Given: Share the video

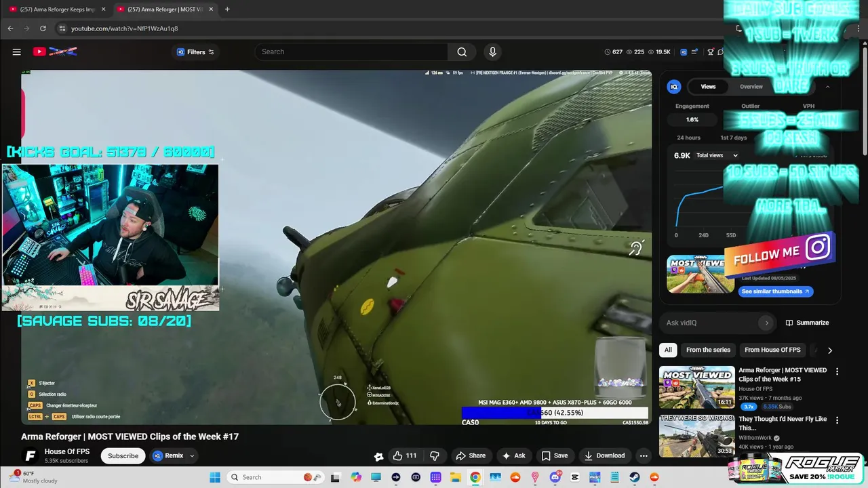Looking at the screenshot, I should pos(471,455).
